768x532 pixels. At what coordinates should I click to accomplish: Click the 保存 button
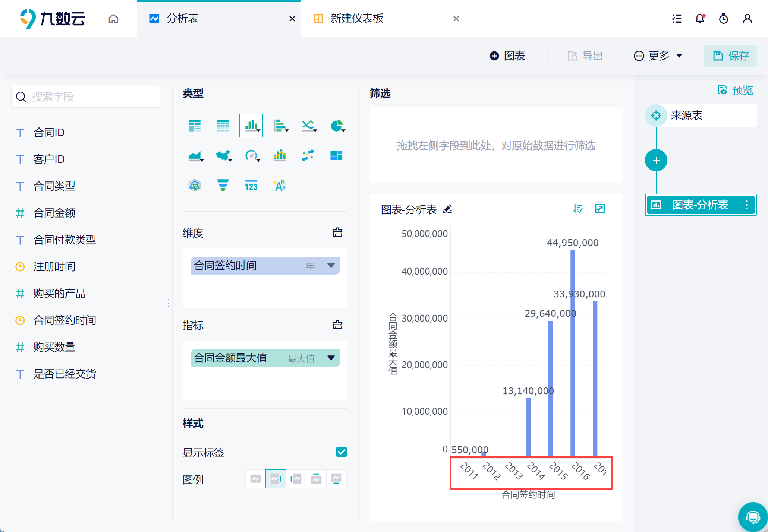tap(730, 56)
